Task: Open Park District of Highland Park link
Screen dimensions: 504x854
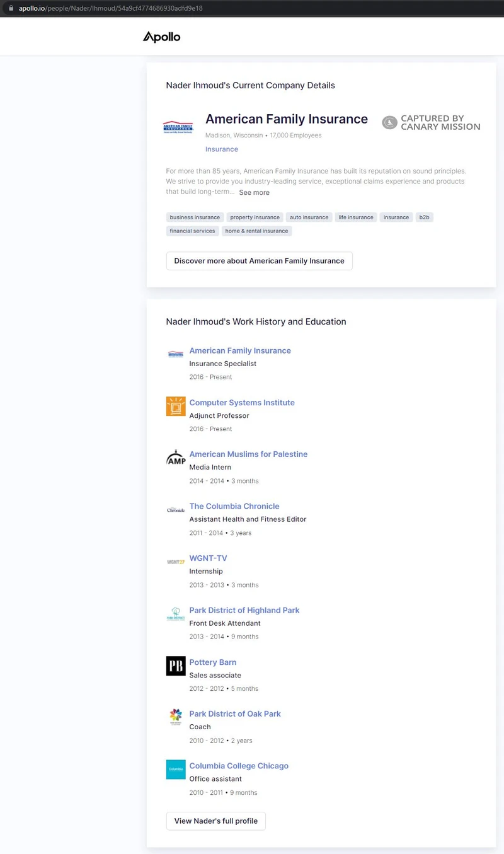Action: tap(244, 610)
